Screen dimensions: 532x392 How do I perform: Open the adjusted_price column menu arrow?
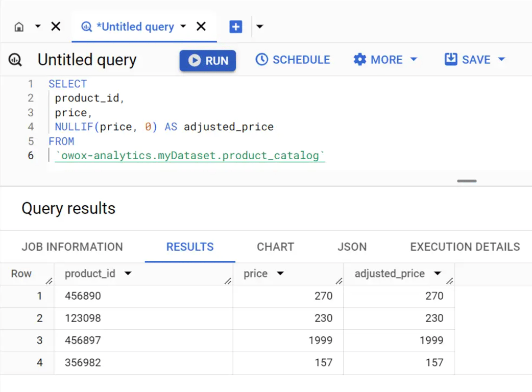click(438, 273)
